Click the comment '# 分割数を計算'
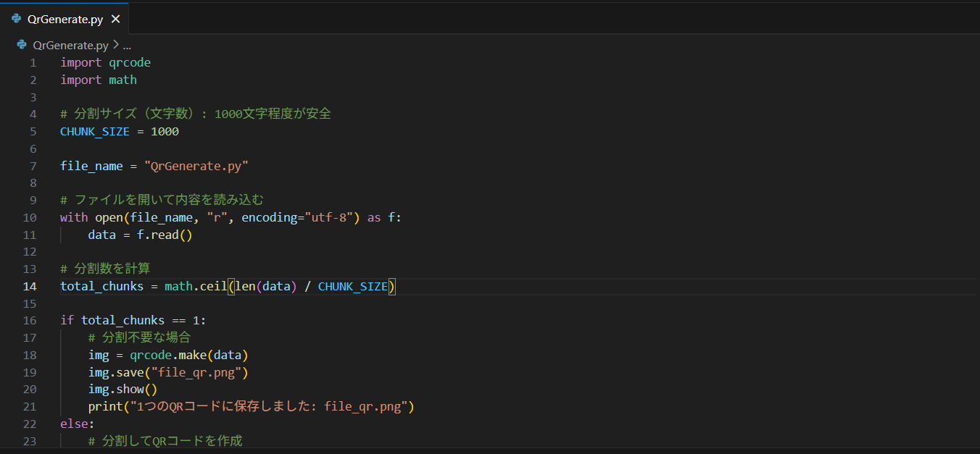The width and height of the screenshot is (980, 454). point(105,269)
